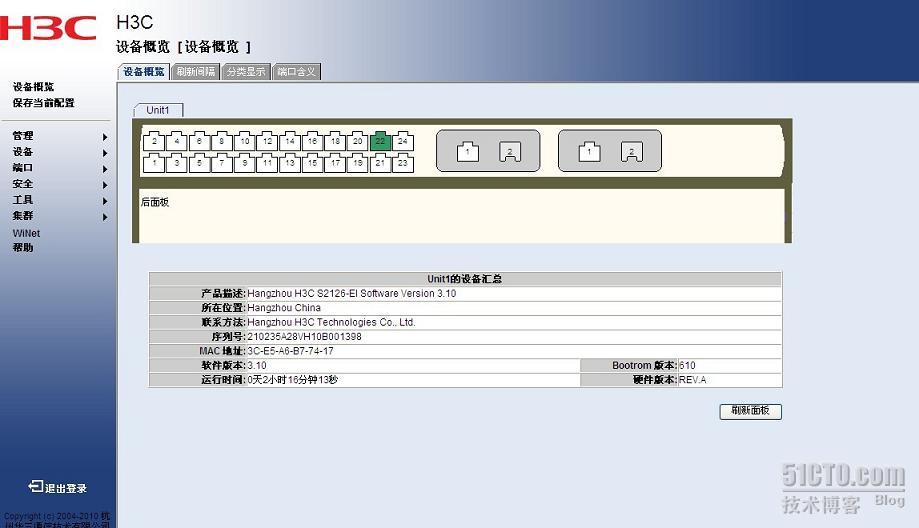Image resolution: width=919 pixels, height=528 pixels.
Task: Switch to the 设备概览 tab
Action: (144, 71)
